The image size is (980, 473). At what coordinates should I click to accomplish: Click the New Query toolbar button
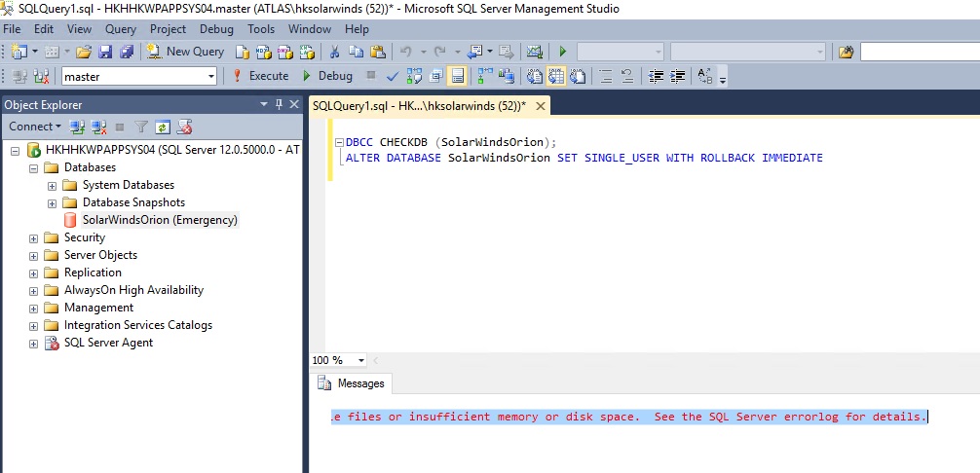pos(185,52)
